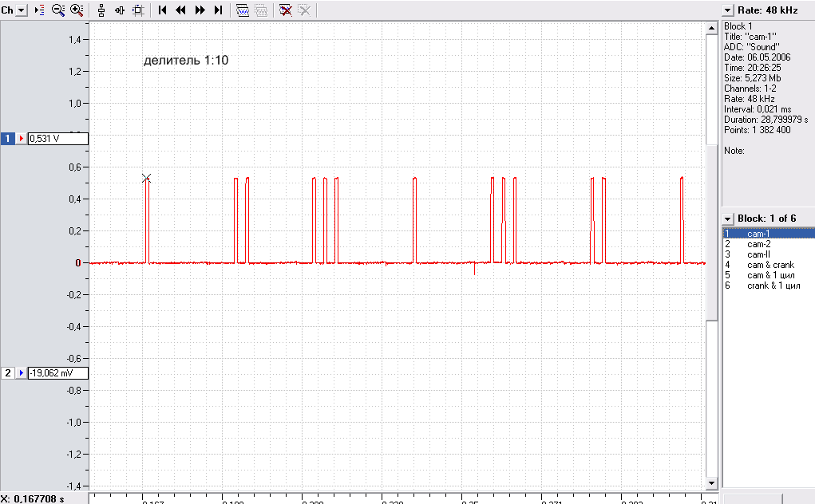The width and height of the screenshot is (815, 504).
Task: Select channel 2 button
Action: click(7, 373)
